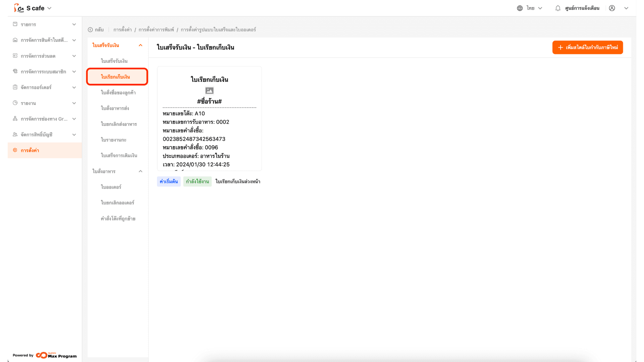Click the notification bell icon
644x362 pixels.
coord(557,8)
